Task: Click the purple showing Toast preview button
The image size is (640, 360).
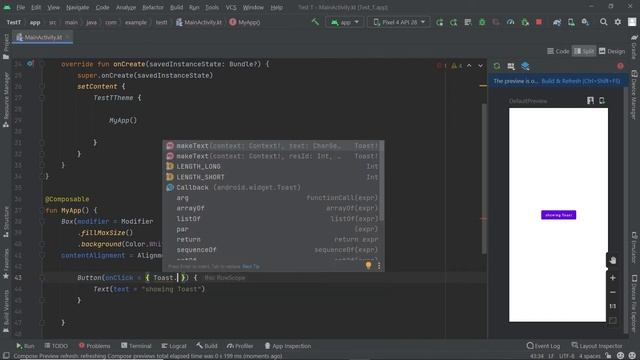Action: (x=558, y=215)
